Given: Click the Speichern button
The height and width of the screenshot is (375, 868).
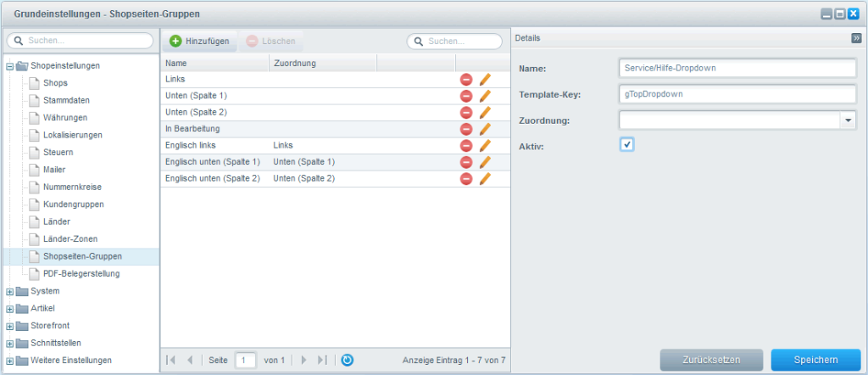Looking at the screenshot, I should [815, 360].
